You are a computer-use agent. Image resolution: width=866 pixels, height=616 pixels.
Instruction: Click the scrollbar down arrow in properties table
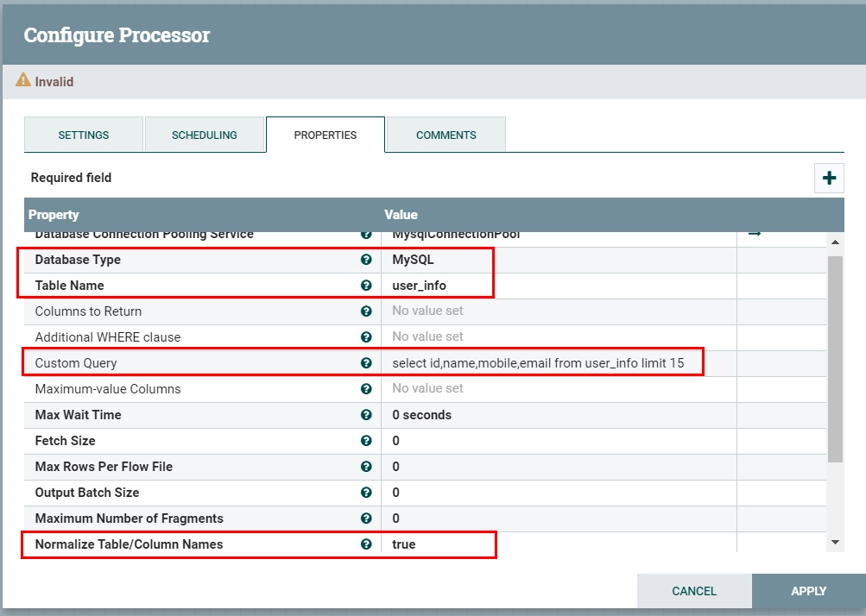click(835, 543)
